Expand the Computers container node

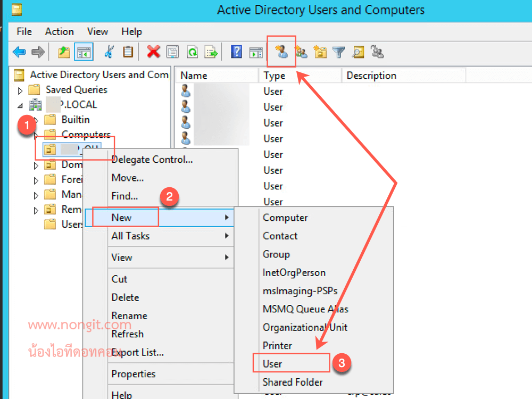click(36, 134)
